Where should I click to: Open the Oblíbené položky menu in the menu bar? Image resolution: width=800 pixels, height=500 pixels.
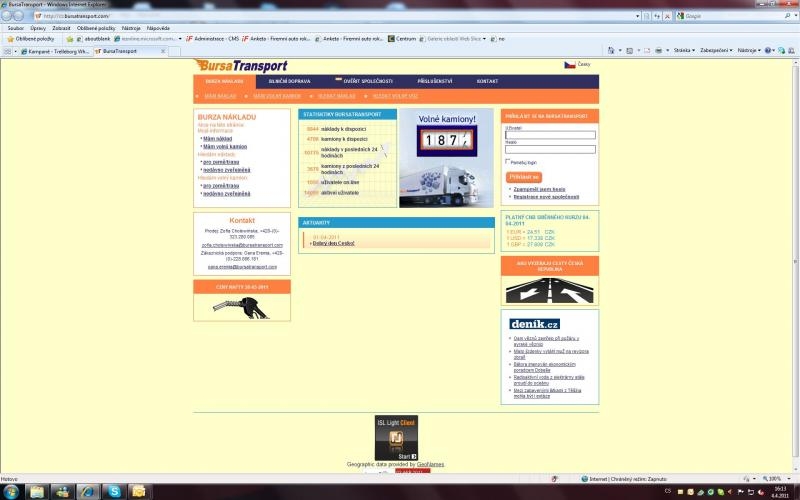pyautogui.click(x=96, y=28)
